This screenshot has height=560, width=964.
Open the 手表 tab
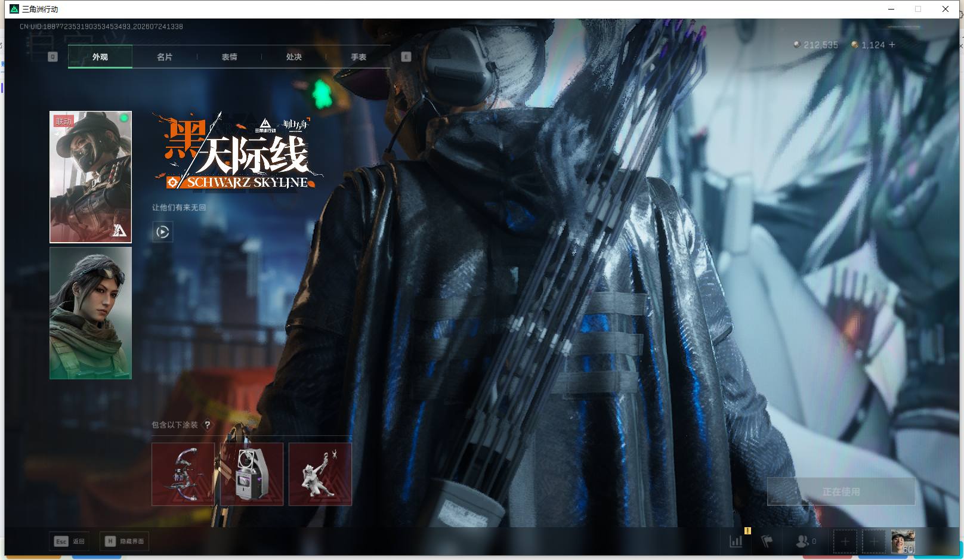click(x=359, y=57)
